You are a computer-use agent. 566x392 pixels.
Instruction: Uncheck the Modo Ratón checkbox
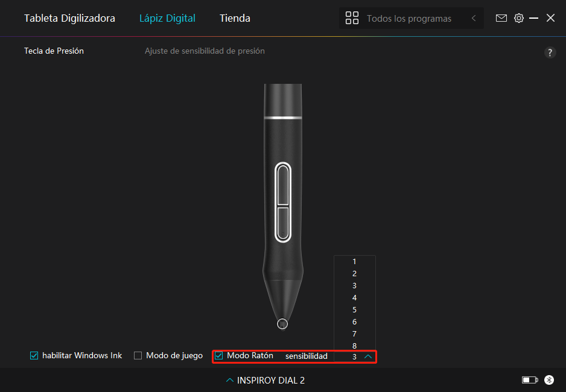click(x=219, y=356)
